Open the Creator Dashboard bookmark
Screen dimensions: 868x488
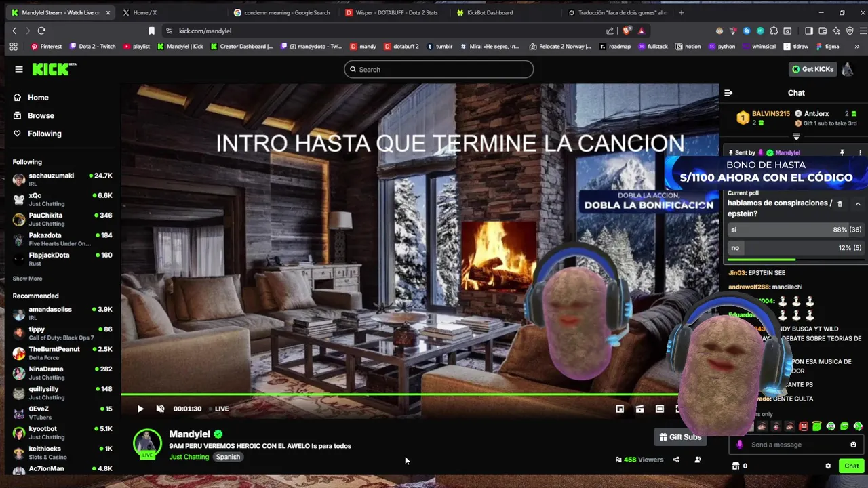(x=241, y=47)
